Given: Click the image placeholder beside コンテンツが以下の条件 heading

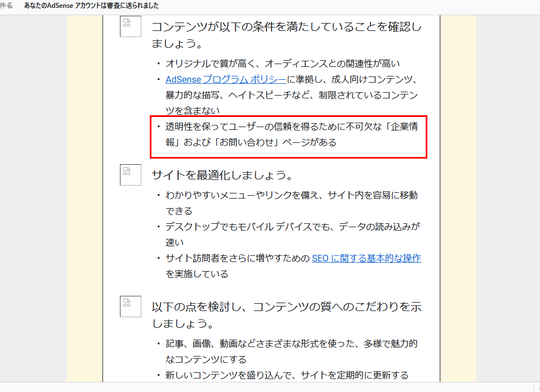Looking at the screenshot, I should 130,26.
